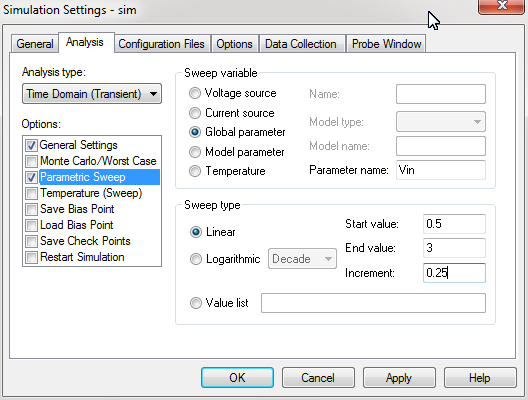Select the Monte Carlo/Worst Case option label
Image resolution: width=528 pixels, height=400 pixels.
pyautogui.click(x=98, y=161)
